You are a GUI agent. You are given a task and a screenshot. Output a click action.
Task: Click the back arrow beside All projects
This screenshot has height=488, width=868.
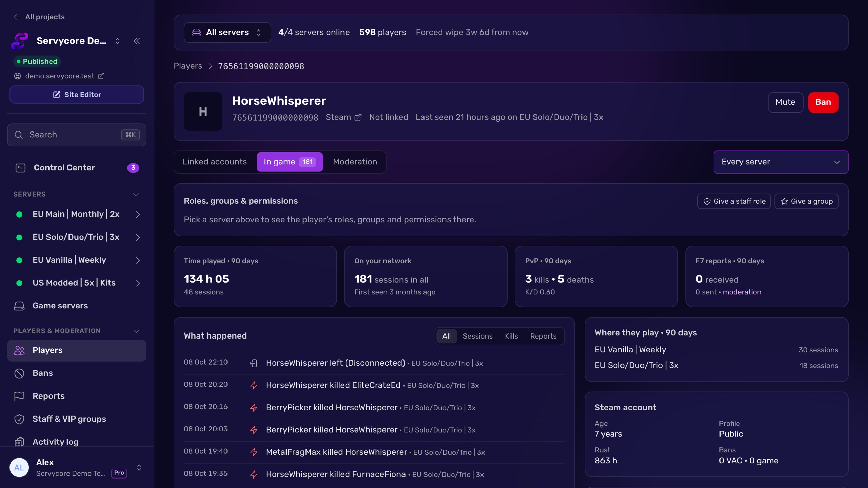click(17, 17)
